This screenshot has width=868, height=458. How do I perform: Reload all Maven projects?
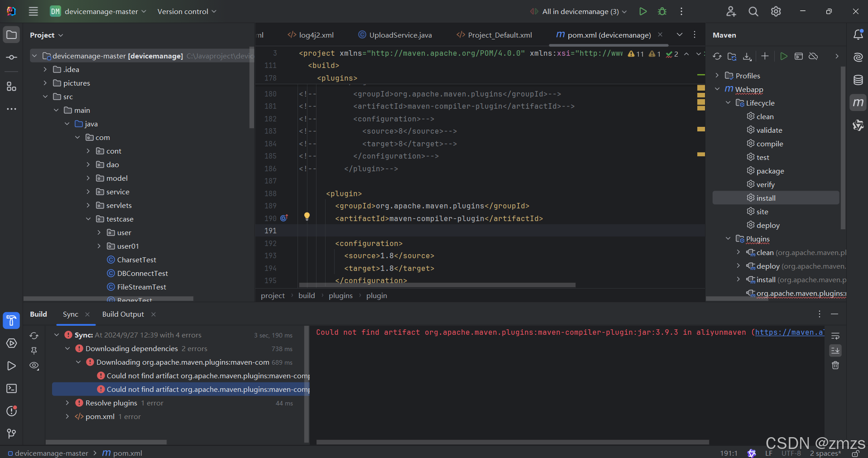pos(717,56)
